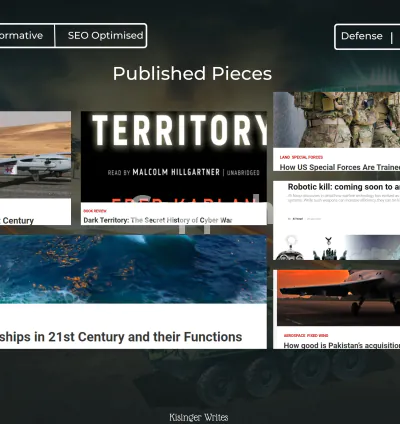The image size is (400, 424).
Task: Open the fighter jet at sunset thumbnail
Action: (x=338, y=298)
